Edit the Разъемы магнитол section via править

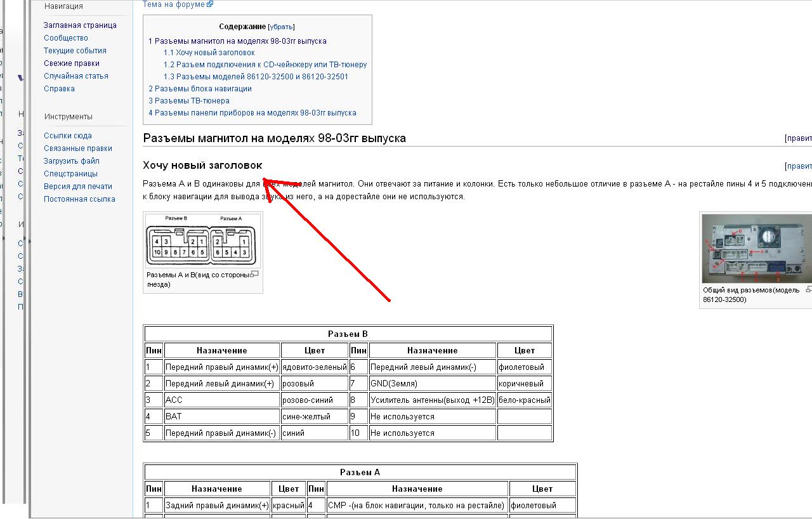click(x=799, y=138)
